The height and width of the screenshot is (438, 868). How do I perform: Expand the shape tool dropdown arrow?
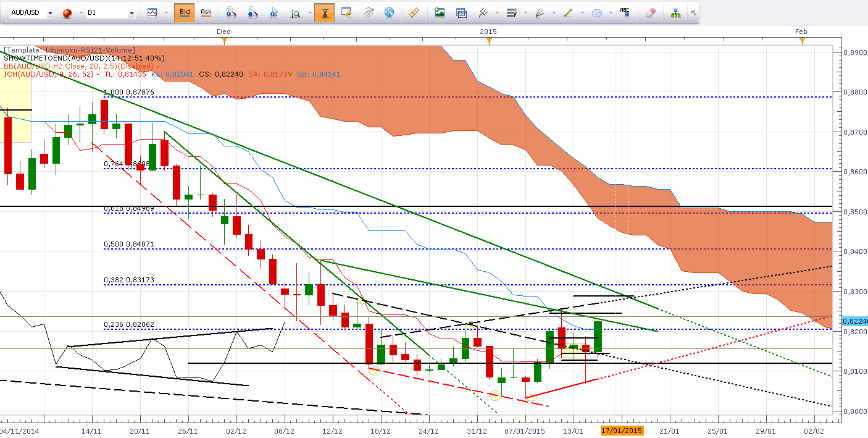609,12
